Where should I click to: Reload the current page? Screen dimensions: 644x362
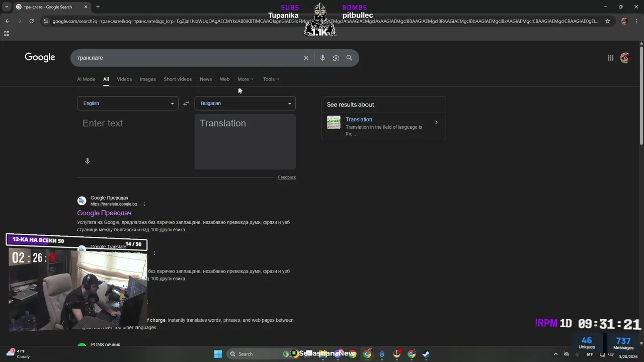[31, 21]
